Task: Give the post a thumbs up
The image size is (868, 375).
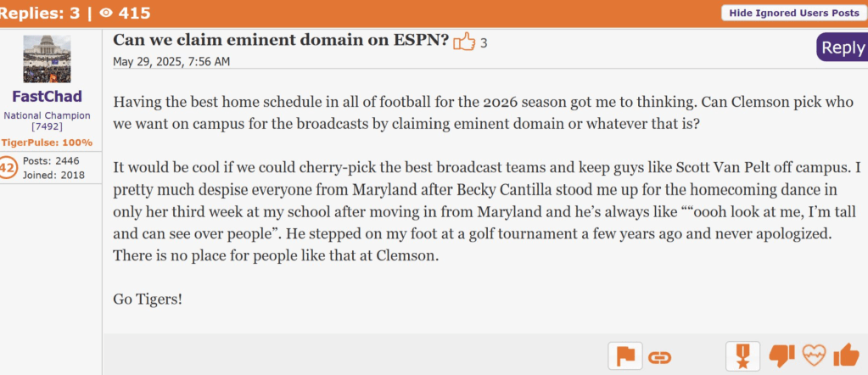Action: click(x=846, y=356)
